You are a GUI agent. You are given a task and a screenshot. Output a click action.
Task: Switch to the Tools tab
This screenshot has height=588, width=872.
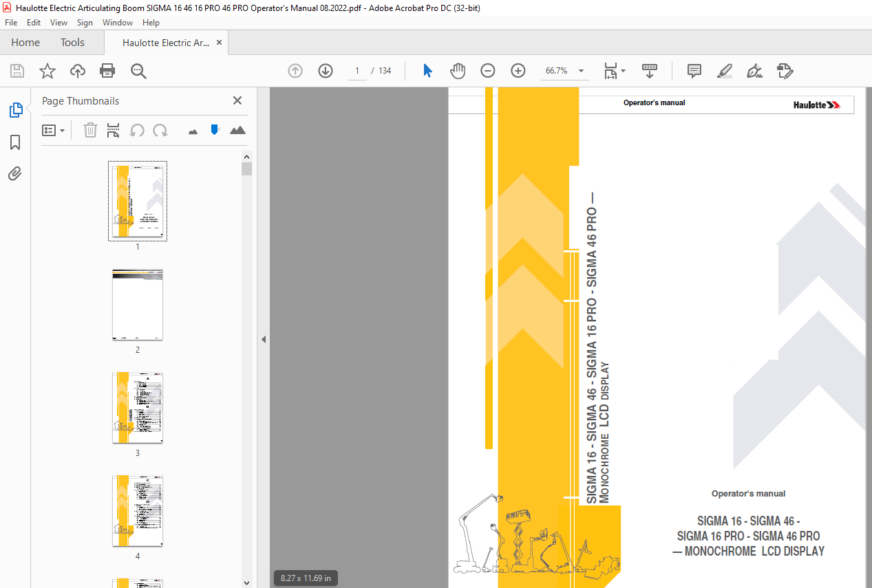tap(72, 43)
